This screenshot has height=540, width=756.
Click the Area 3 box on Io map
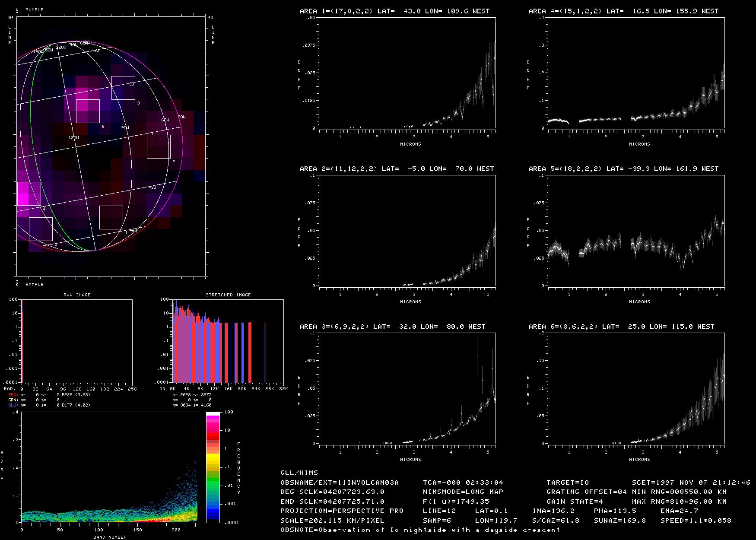point(123,88)
